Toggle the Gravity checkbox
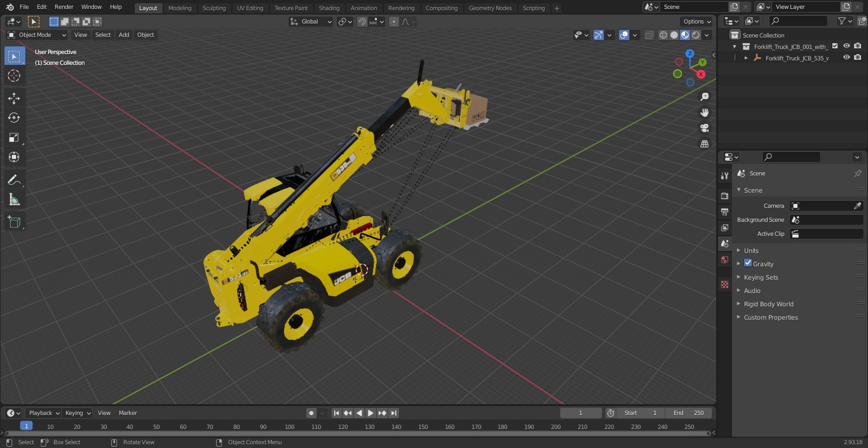Image resolution: width=868 pixels, height=448 pixels. [748, 263]
